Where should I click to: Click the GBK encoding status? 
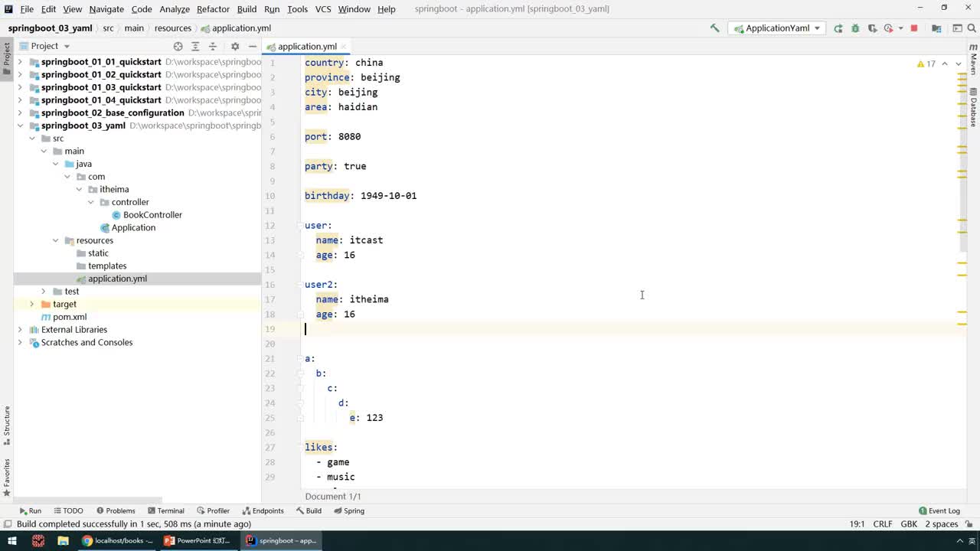point(909,524)
